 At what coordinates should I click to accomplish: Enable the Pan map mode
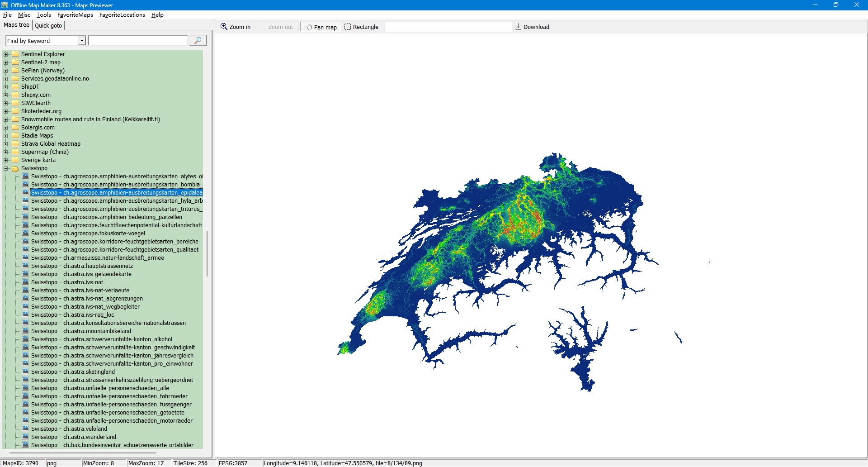click(321, 27)
